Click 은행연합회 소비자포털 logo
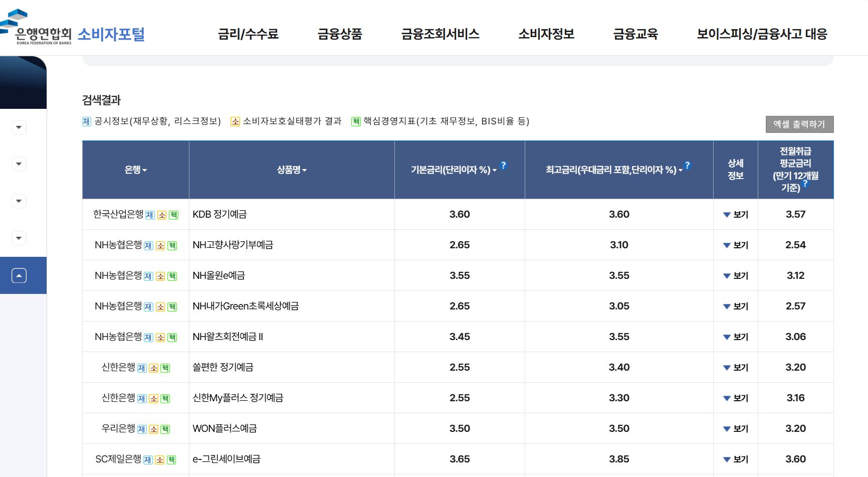This screenshot has height=477, width=868. tap(73, 29)
